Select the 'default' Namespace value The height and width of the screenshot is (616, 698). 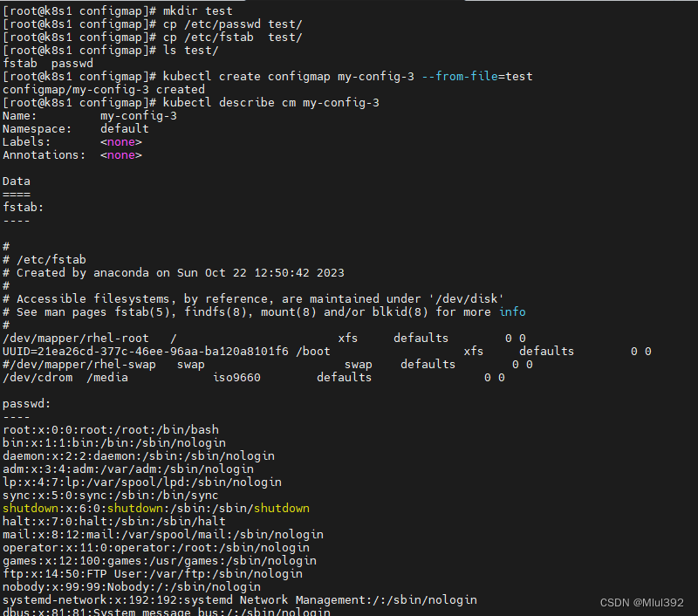[x=122, y=128]
